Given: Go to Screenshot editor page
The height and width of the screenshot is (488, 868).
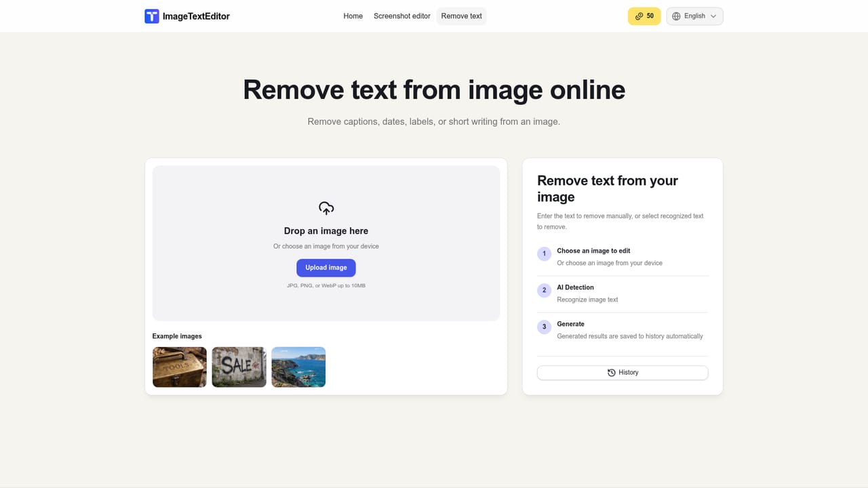Looking at the screenshot, I should (x=402, y=16).
